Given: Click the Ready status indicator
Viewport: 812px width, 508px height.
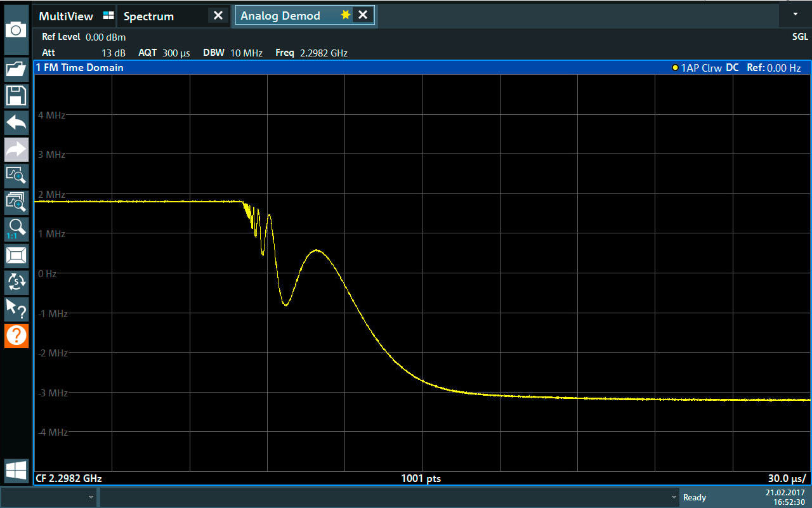Looking at the screenshot, I should tap(695, 497).
